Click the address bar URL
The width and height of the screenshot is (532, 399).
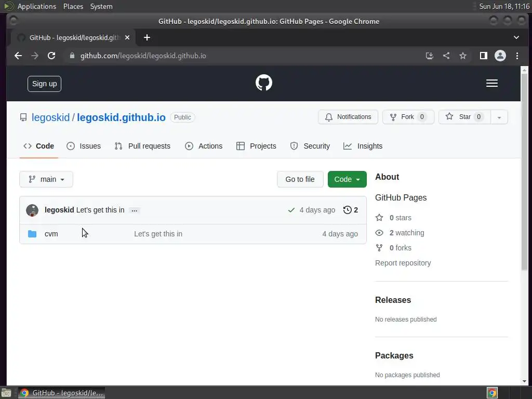(x=143, y=56)
